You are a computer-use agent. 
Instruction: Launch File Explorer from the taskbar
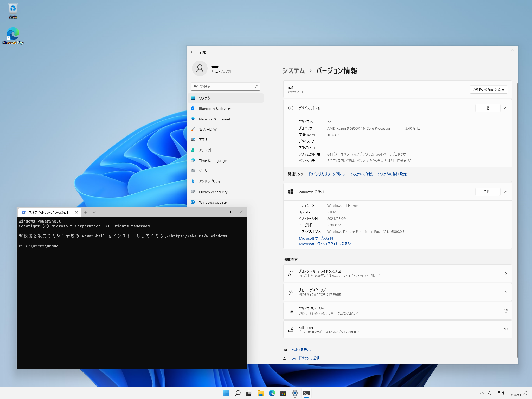(x=260, y=393)
